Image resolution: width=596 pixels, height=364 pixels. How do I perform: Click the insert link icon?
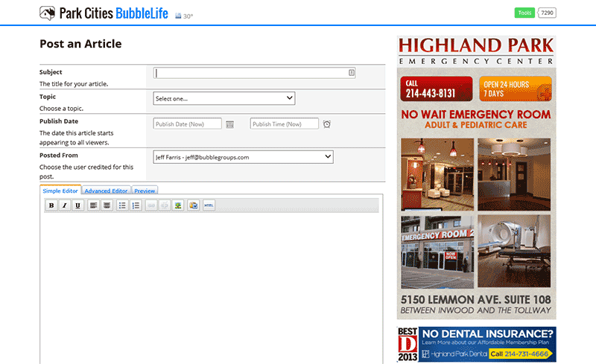[151, 205]
